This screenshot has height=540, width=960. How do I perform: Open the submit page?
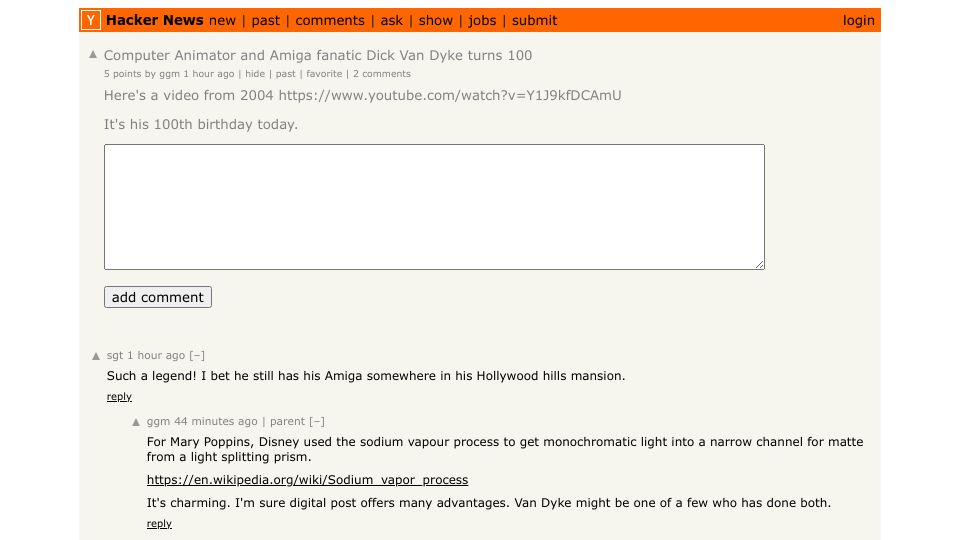coord(534,20)
